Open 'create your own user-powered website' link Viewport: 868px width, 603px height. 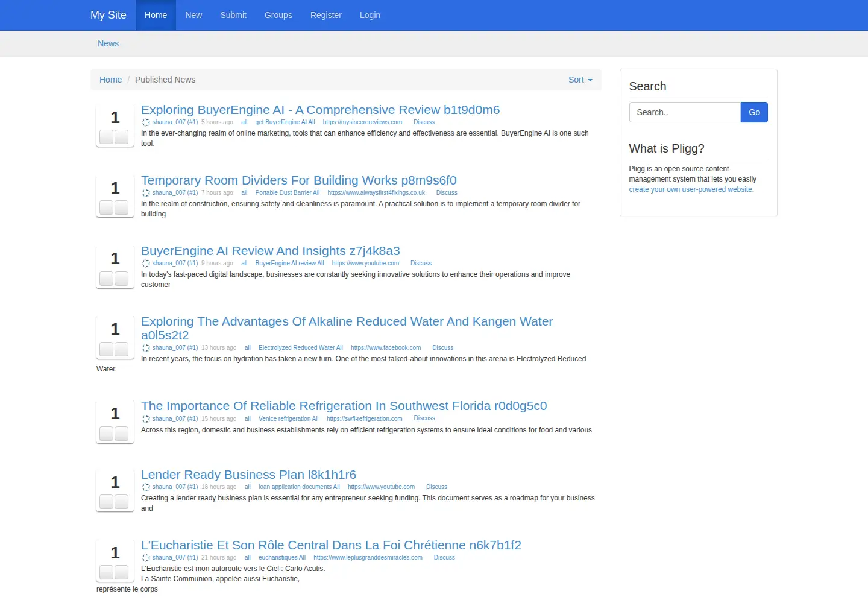point(691,189)
